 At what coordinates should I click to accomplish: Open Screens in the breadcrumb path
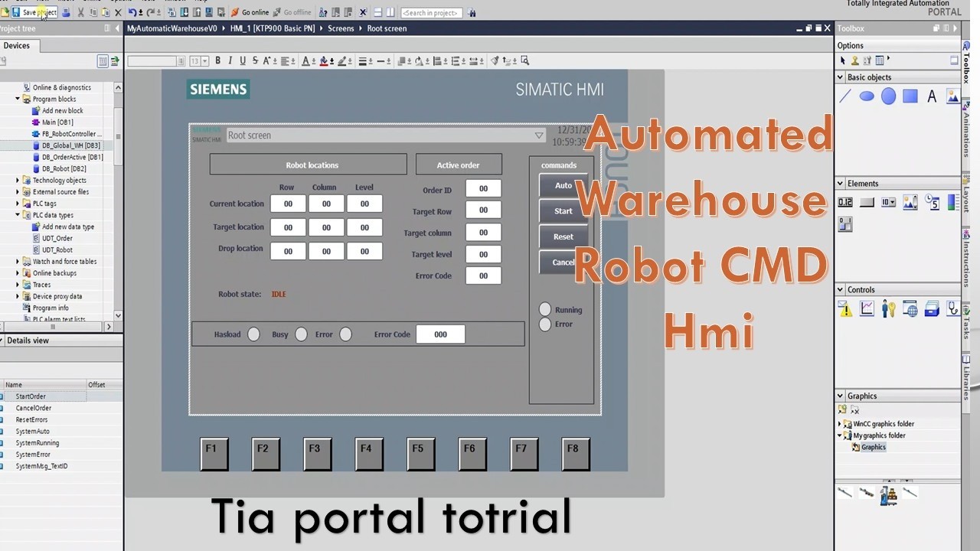point(341,28)
